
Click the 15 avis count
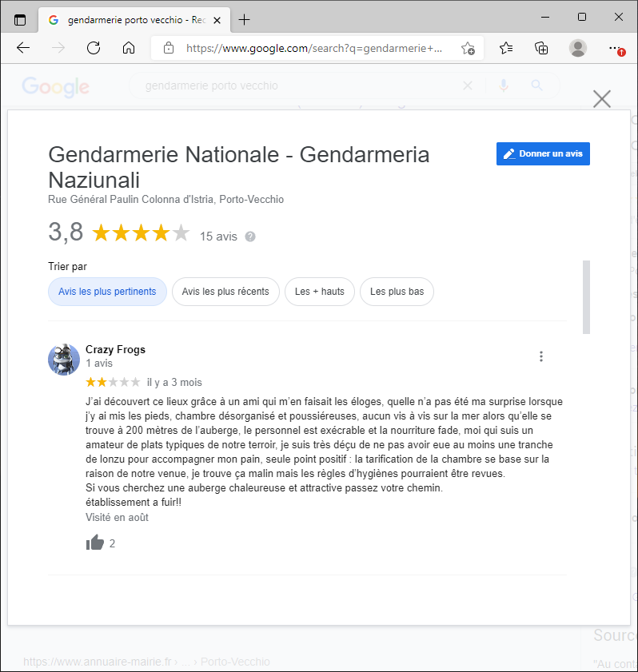point(218,237)
